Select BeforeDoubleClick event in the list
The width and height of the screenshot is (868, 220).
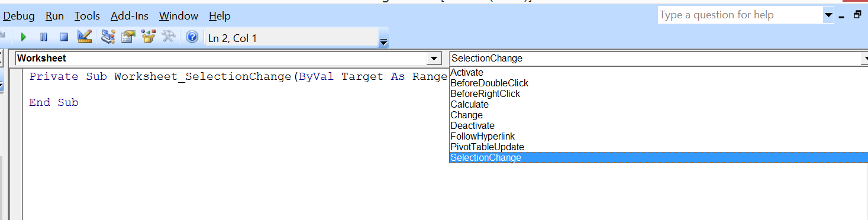point(659,83)
